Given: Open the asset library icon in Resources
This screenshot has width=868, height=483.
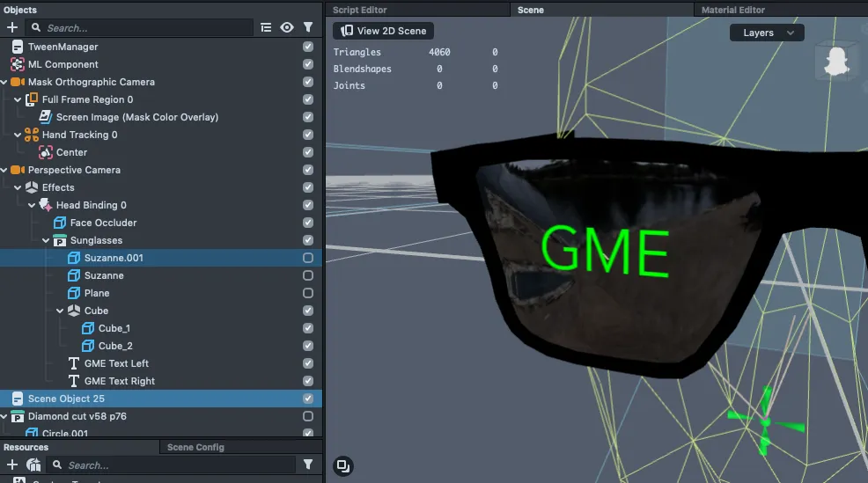Looking at the screenshot, I should (33, 465).
